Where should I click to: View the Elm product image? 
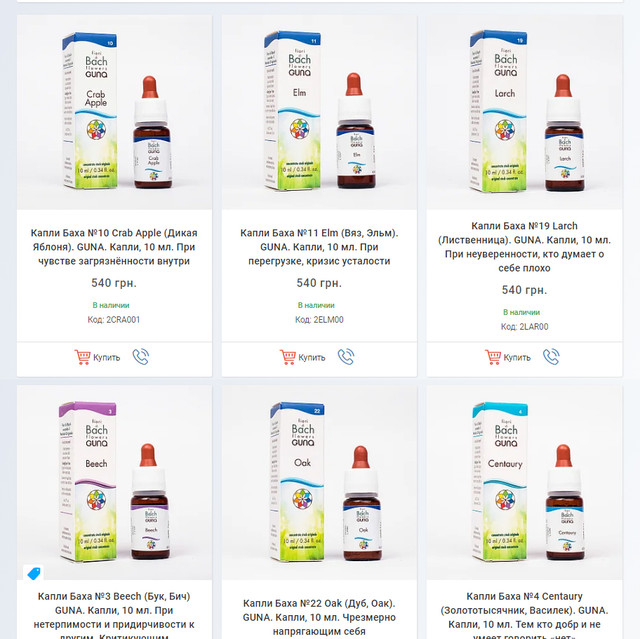(319, 112)
